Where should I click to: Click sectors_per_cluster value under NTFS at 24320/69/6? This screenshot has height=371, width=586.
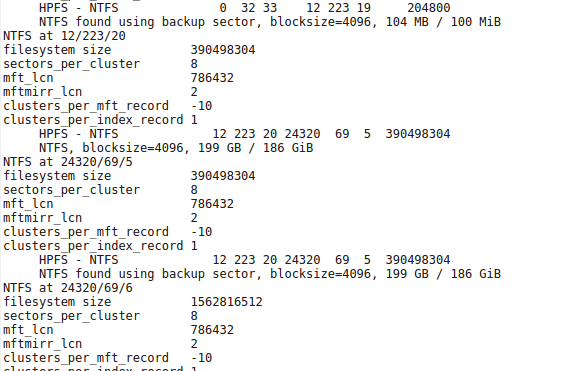tap(194, 316)
